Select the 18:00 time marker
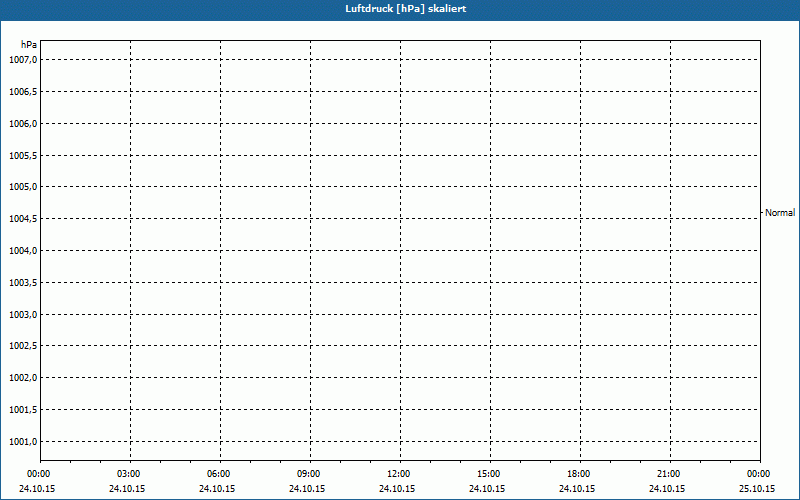Screen dimensions: 800x500 [579, 474]
